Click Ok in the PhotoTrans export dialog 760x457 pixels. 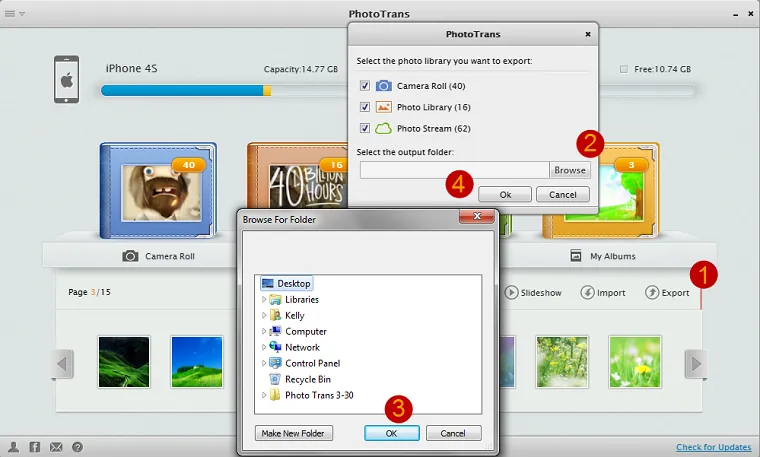click(x=505, y=194)
